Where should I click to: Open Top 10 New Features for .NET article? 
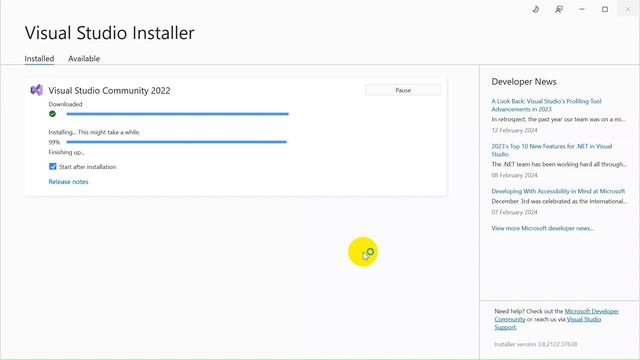[551, 150]
